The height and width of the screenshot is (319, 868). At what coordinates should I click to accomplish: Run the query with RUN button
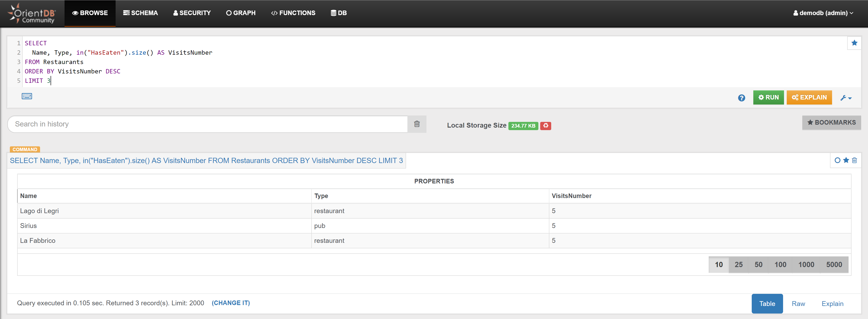click(x=768, y=98)
